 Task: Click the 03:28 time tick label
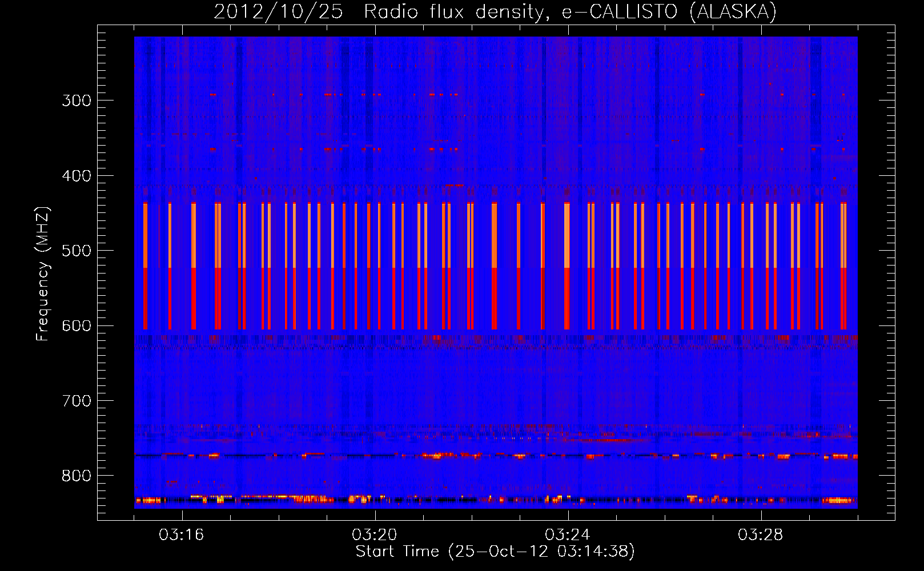(x=761, y=535)
